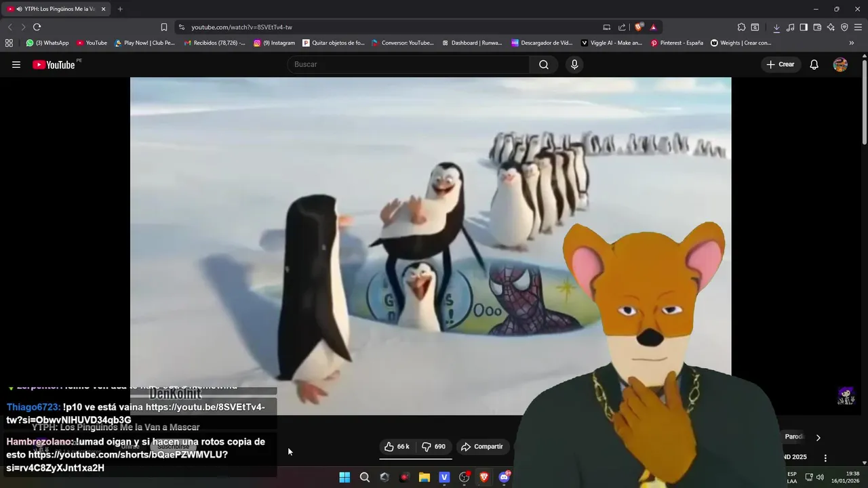Go back in browser history

tap(9, 27)
